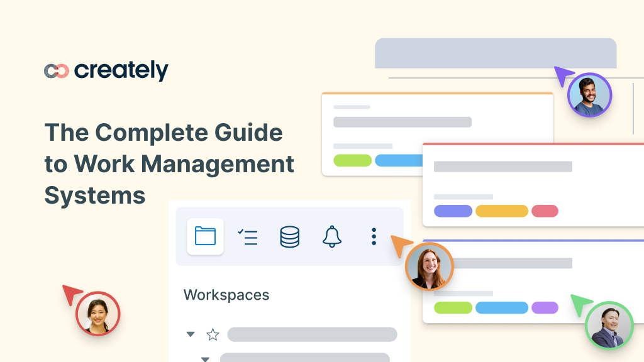This screenshot has height=362, width=644.
Task: Open the task checklist icon
Action: 248,237
